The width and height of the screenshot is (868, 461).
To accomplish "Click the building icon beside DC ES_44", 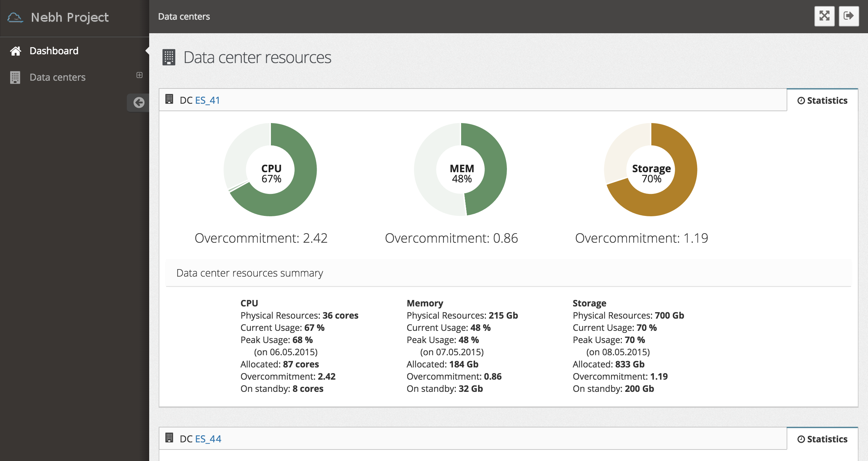I will click(x=169, y=438).
